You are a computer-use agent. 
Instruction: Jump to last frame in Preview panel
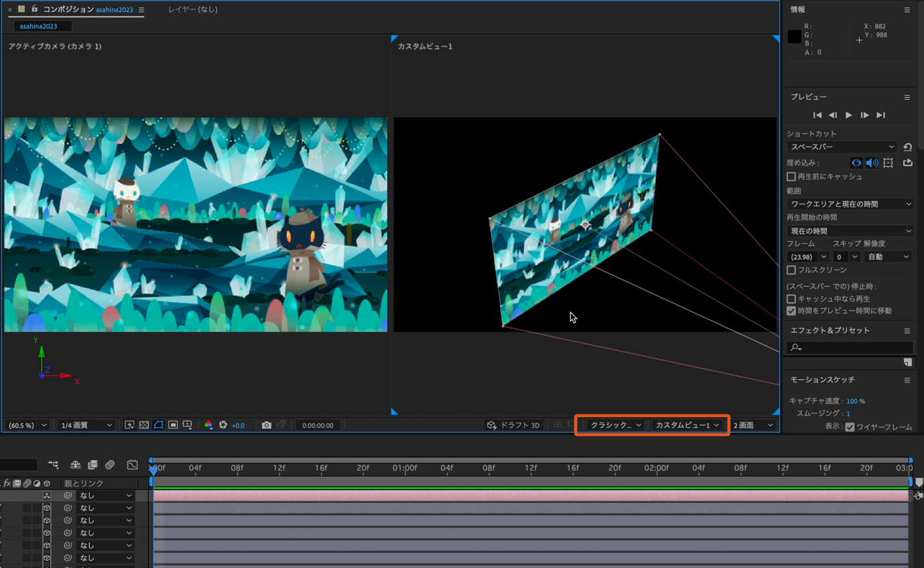tap(881, 115)
